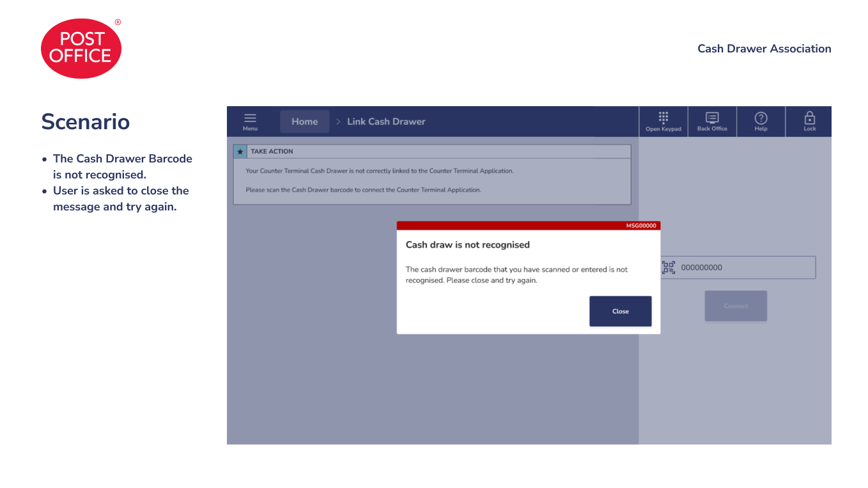Viewport: 868px width, 488px height.
Task: Select the 'Please scan the Cash Drawer barcode' text
Action: (x=363, y=190)
